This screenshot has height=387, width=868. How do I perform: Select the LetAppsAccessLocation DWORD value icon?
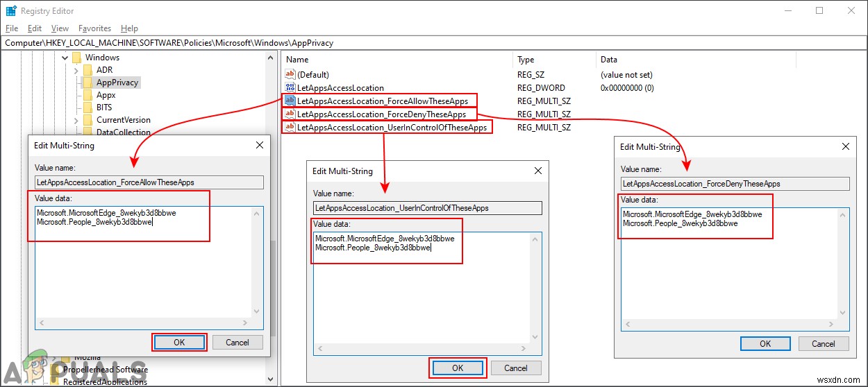[x=290, y=87]
